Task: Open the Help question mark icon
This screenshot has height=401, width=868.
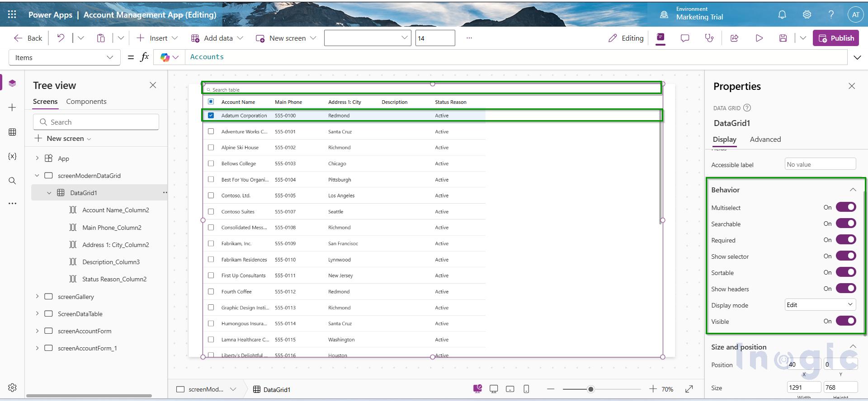Action: point(831,14)
